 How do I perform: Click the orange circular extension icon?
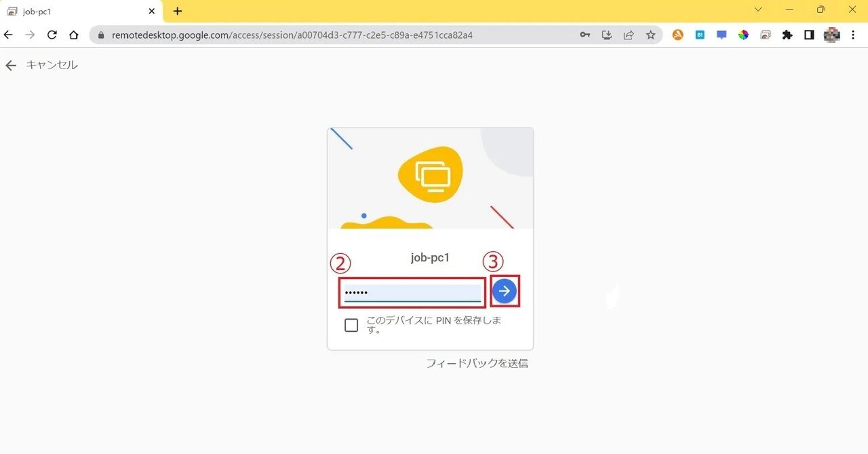click(x=677, y=35)
